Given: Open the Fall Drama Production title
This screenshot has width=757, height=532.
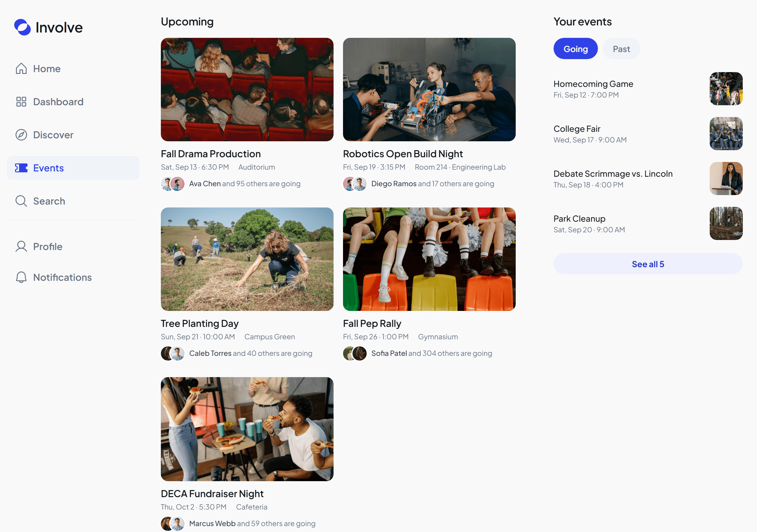Looking at the screenshot, I should [211, 154].
